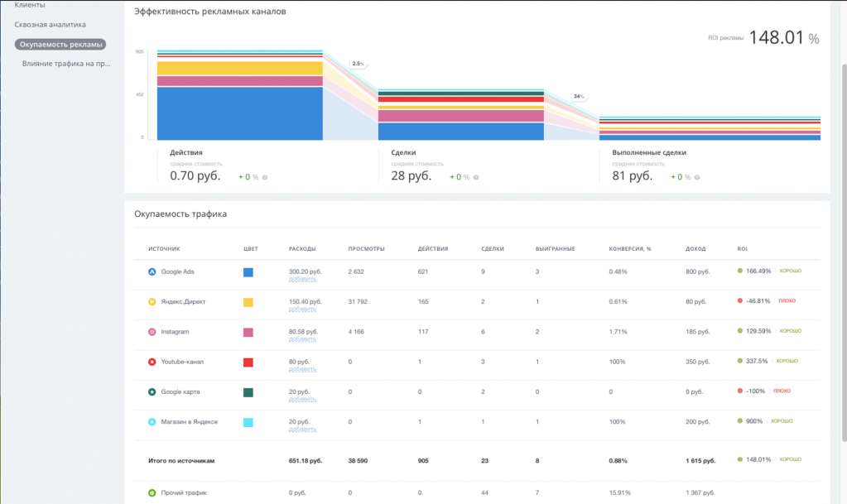Viewport: 847px width, 504px height.
Task: Click the page vertical scrollbar
Action: click(x=845, y=252)
